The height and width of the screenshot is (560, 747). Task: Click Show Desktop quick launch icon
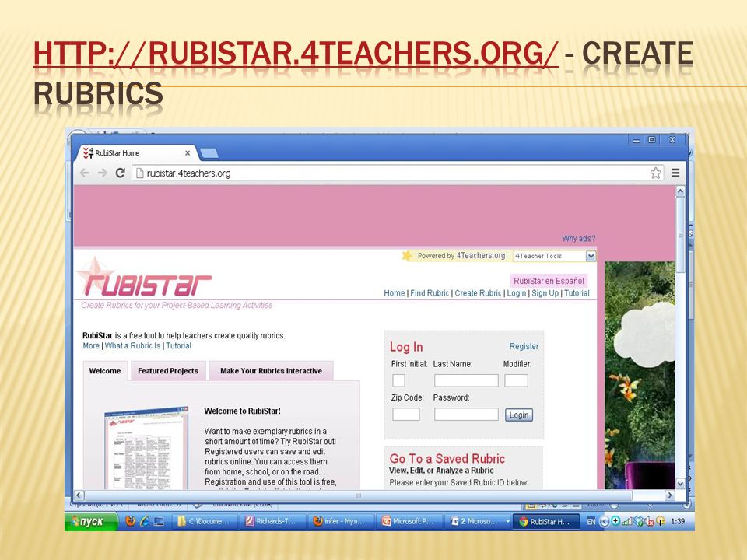159,521
